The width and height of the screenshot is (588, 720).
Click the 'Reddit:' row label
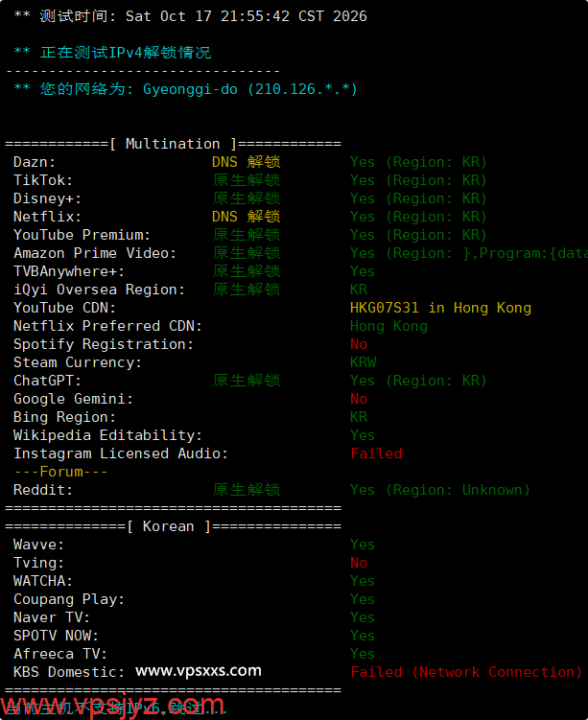tap(43, 490)
